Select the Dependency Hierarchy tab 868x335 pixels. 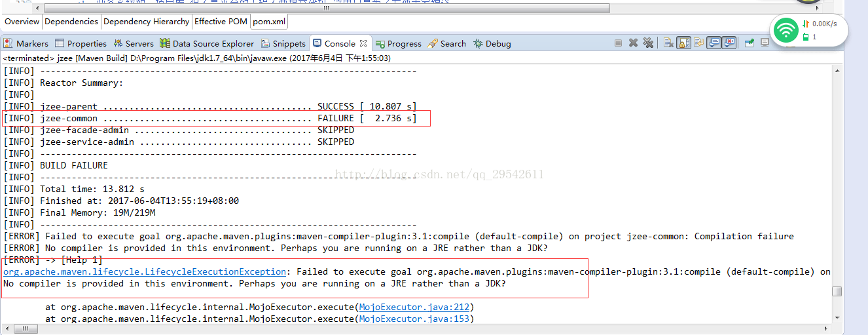pos(146,22)
